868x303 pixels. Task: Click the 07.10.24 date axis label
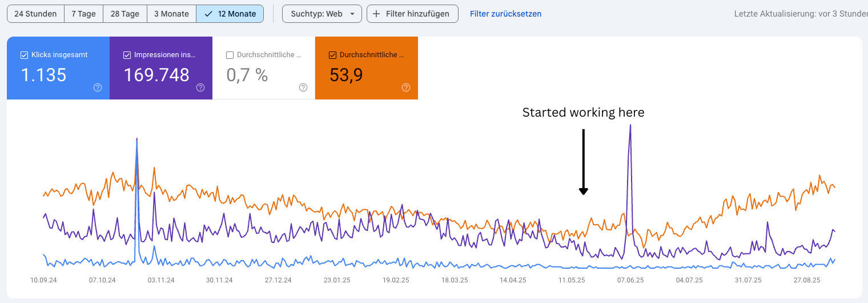pyautogui.click(x=102, y=280)
